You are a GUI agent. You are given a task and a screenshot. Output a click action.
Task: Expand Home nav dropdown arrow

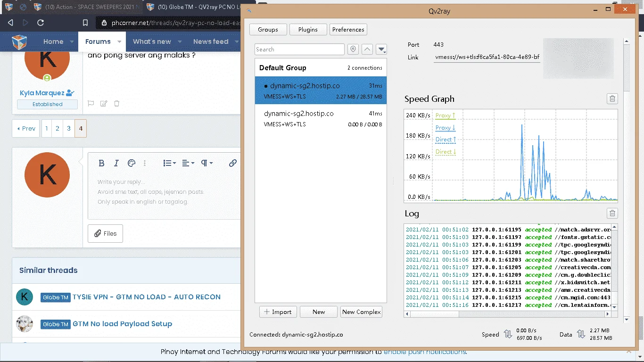72,42
